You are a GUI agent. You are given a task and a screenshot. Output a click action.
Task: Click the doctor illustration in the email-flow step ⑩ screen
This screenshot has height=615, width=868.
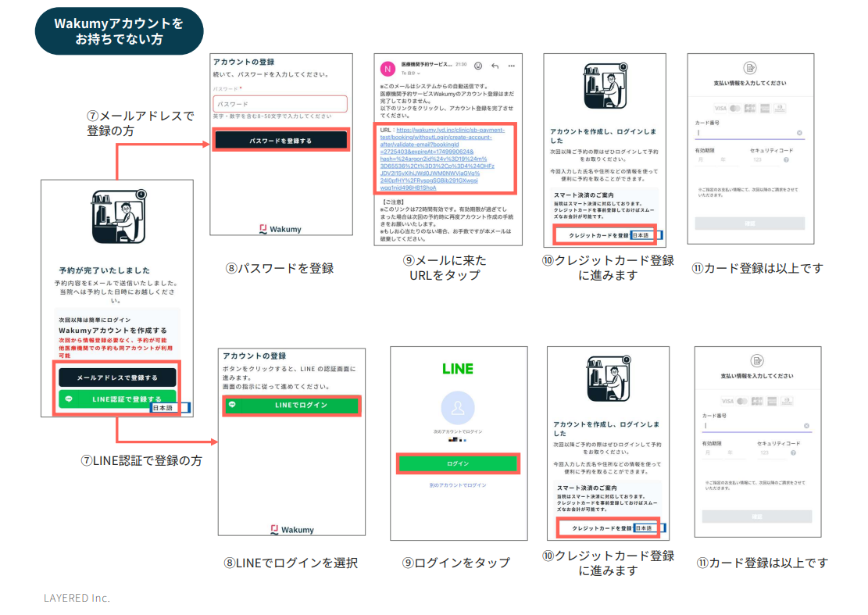605,86
